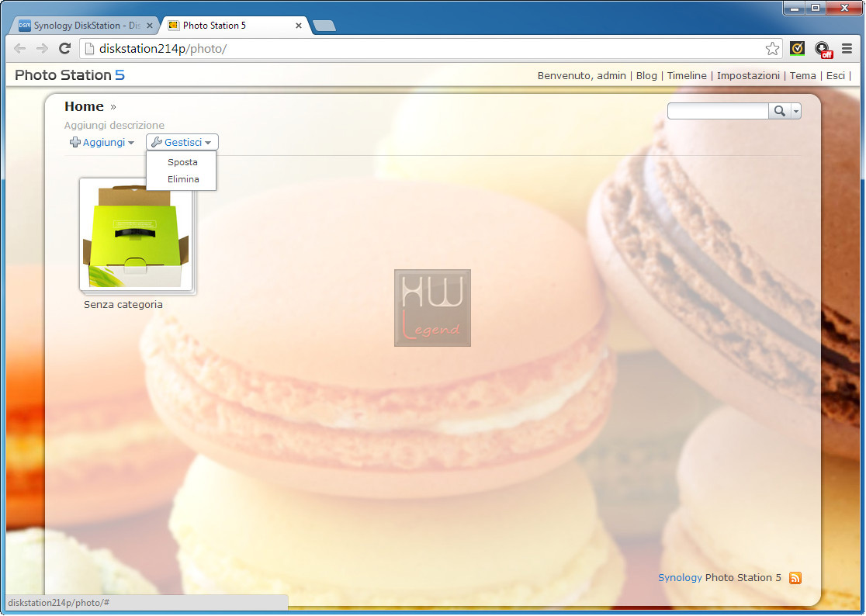Maximize the browser window

click(x=816, y=8)
